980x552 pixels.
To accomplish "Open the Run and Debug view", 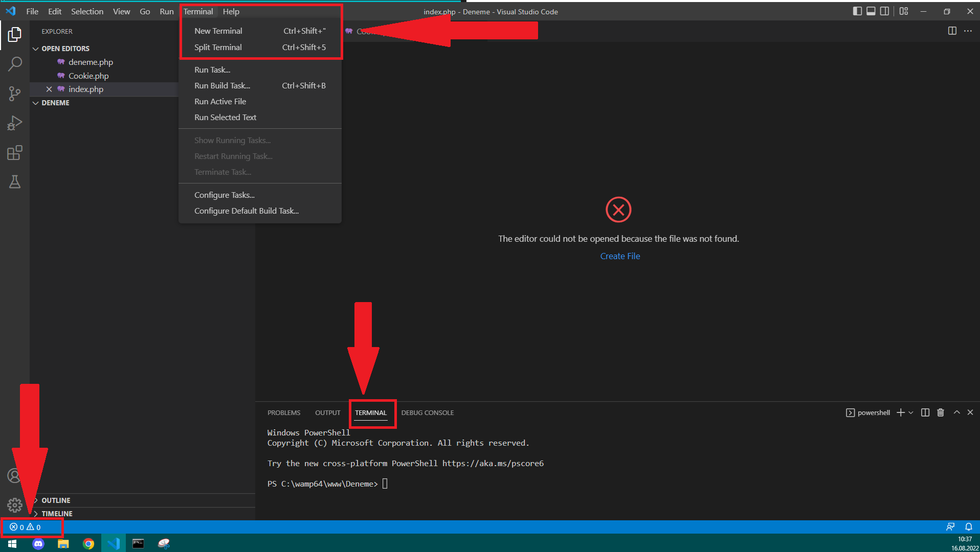I will pos(15,123).
